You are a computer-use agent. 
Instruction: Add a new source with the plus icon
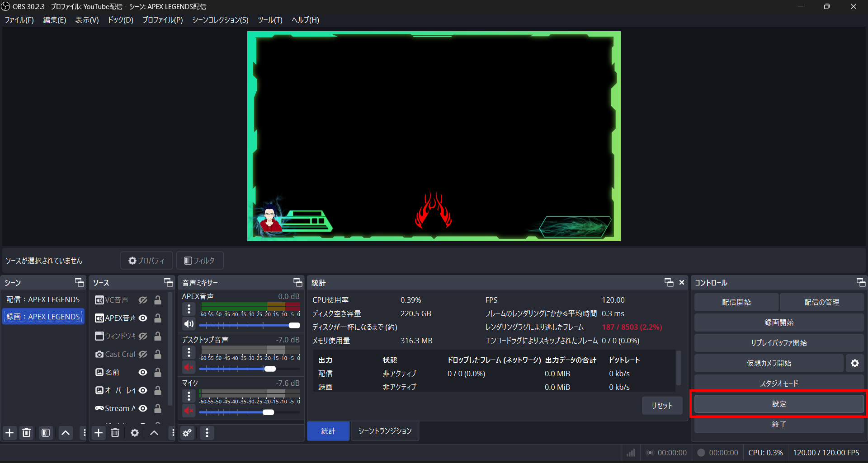click(x=98, y=433)
